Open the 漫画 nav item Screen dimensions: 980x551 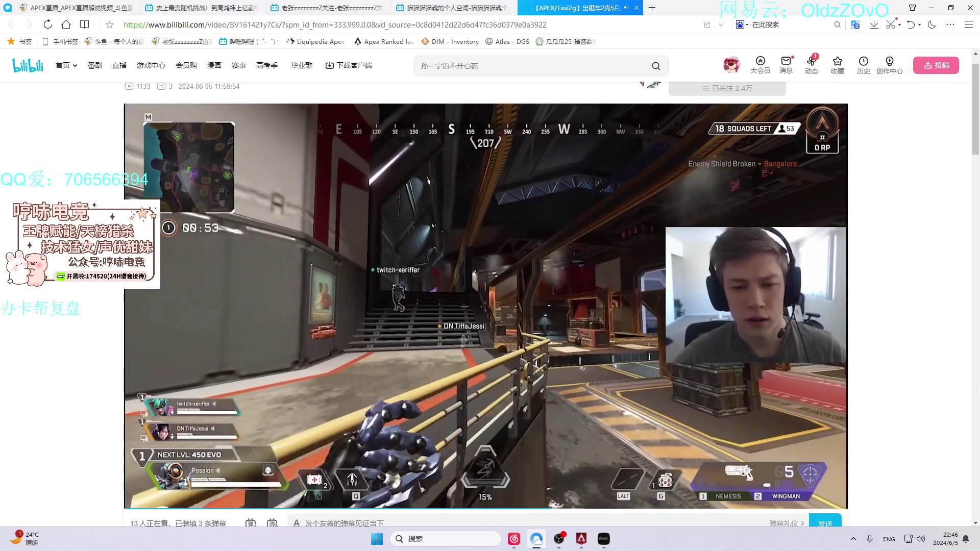coord(214,65)
